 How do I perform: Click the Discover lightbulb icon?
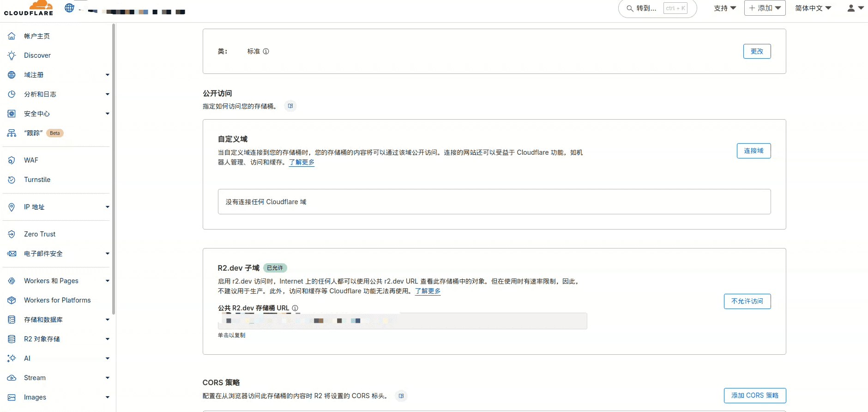pos(12,55)
